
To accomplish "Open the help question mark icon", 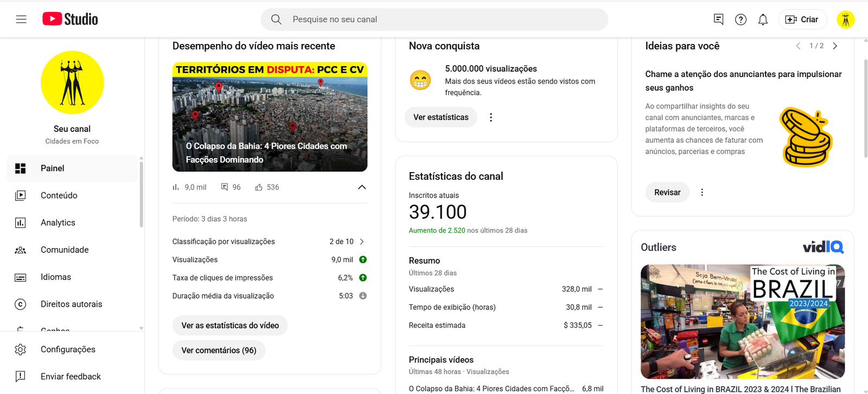I will click(741, 20).
